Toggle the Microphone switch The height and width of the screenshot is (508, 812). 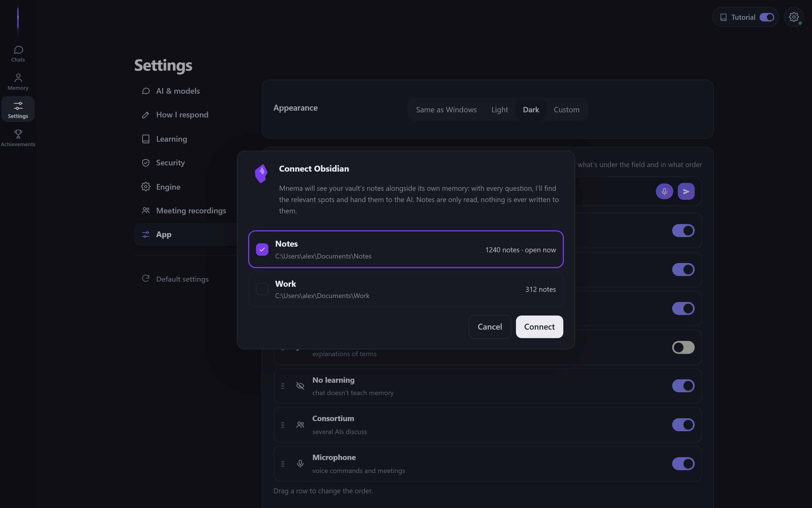[683, 464]
